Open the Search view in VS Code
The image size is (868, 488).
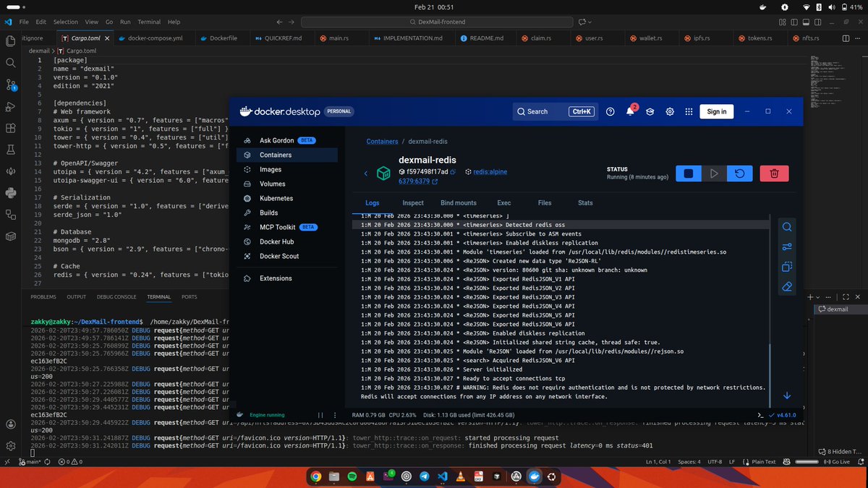click(11, 64)
